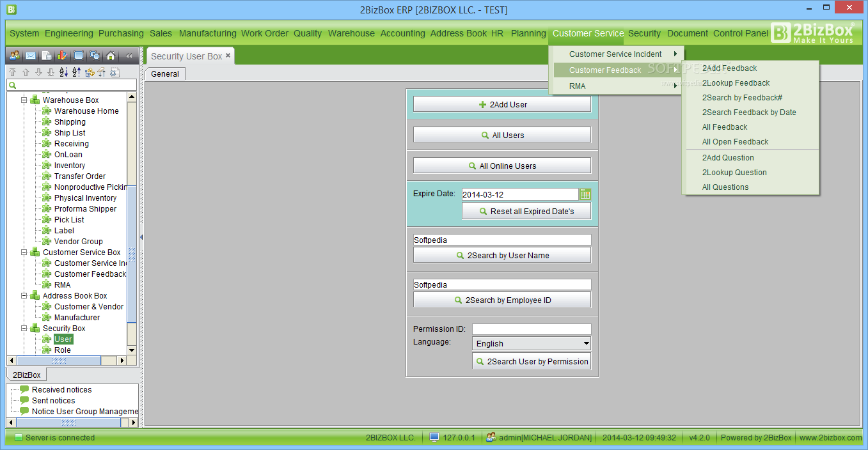Close the Security User Box tab

coord(228,55)
